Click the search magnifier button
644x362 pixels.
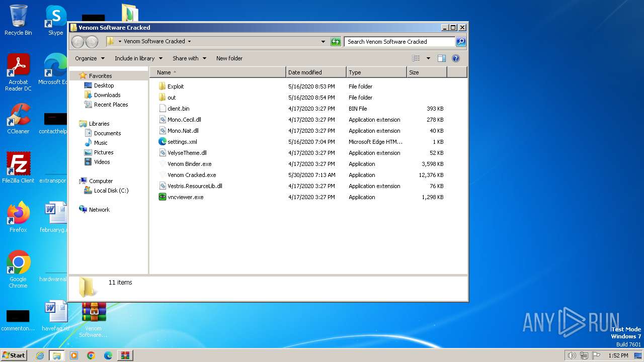point(461,42)
